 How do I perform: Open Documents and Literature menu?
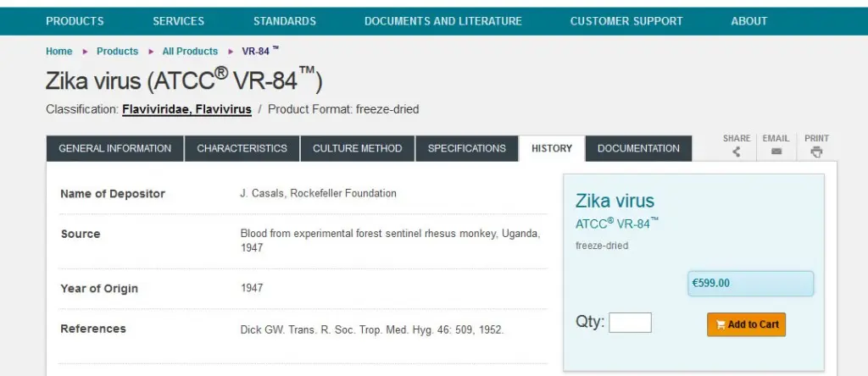tap(442, 21)
